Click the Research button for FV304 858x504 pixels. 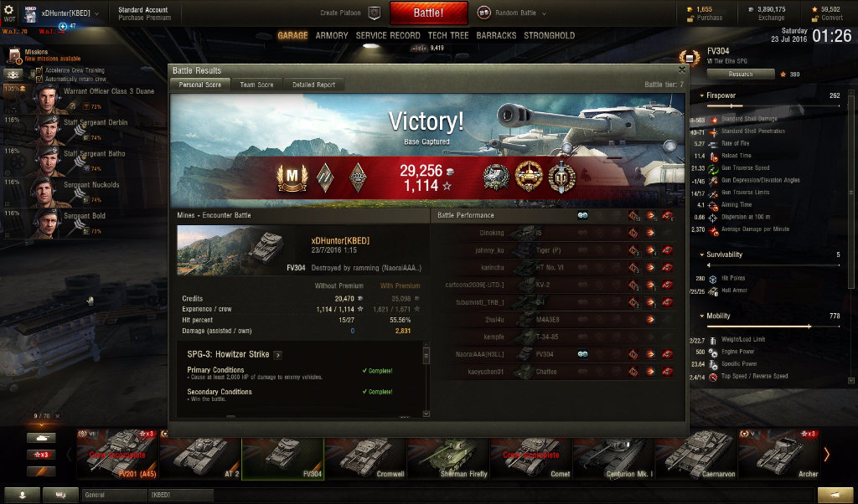[x=741, y=74]
